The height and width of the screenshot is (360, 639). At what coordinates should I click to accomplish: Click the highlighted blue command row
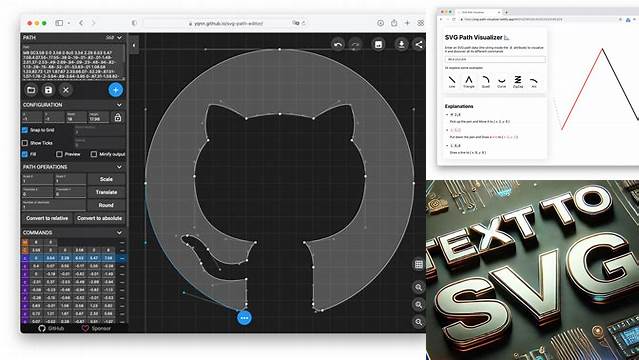(74, 258)
